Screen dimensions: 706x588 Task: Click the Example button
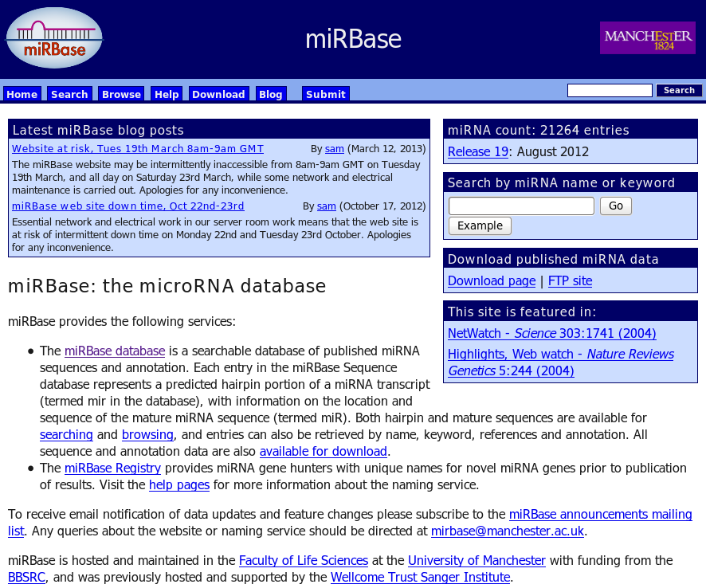480,225
